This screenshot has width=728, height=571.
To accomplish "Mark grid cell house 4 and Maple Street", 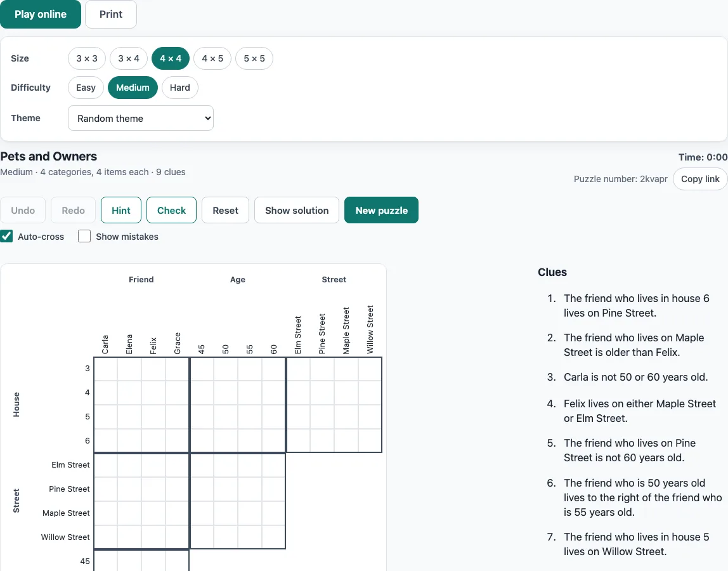I will pos(346,393).
